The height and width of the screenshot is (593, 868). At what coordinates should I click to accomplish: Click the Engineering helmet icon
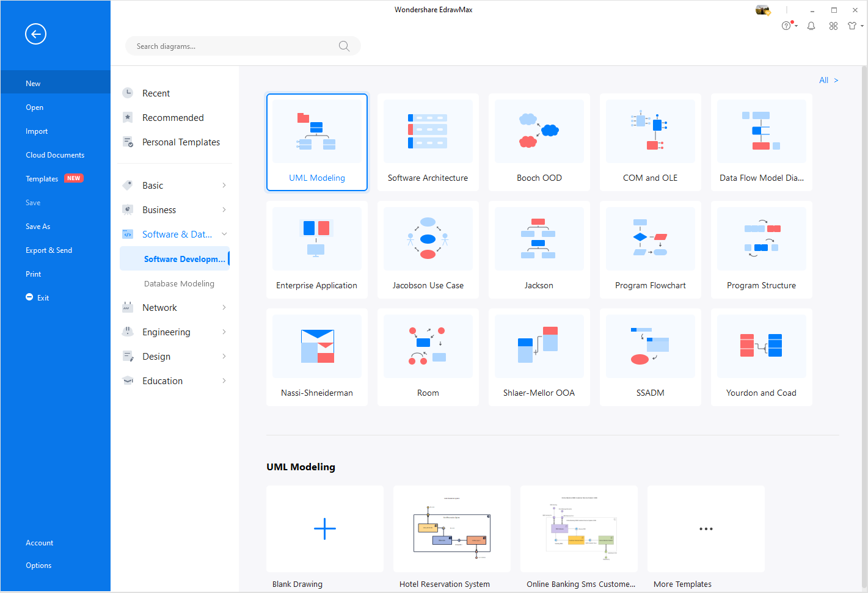click(128, 332)
